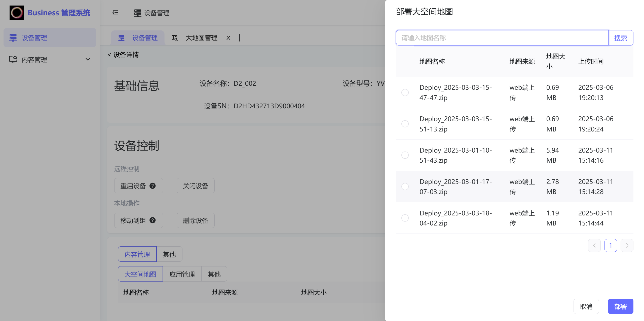Go to previous page arrow in pagination
Screen dimensions: 644x321
tap(594, 245)
